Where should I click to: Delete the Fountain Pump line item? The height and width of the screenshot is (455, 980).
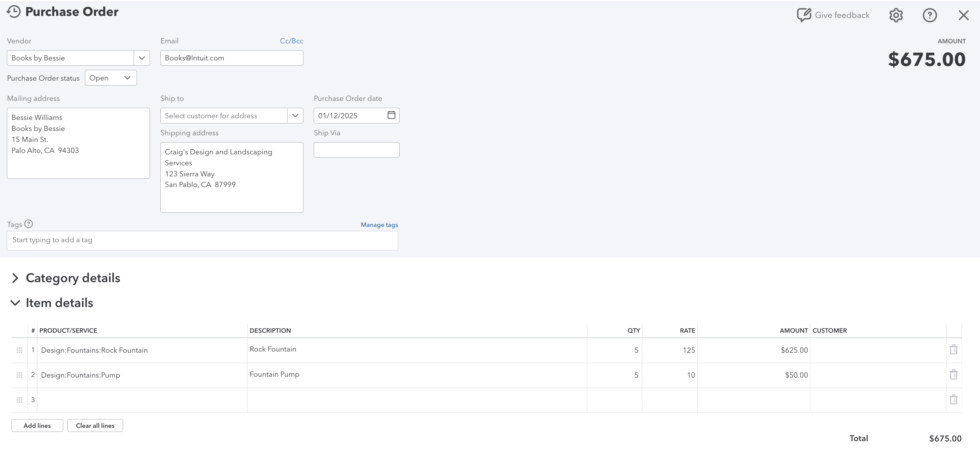click(953, 375)
